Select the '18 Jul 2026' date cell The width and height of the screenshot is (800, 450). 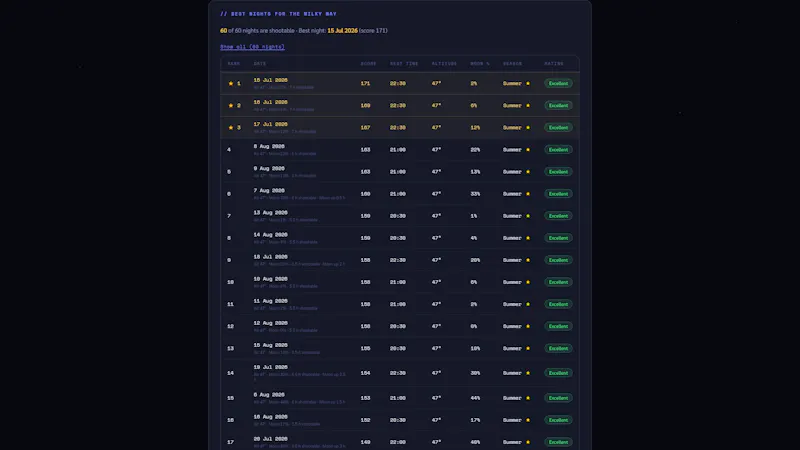coord(270,257)
